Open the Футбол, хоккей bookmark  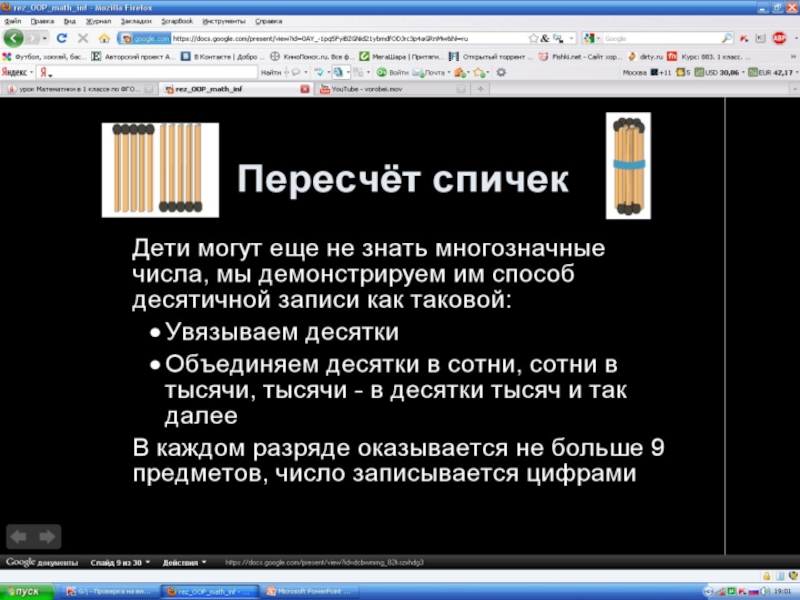pos(45,57)
